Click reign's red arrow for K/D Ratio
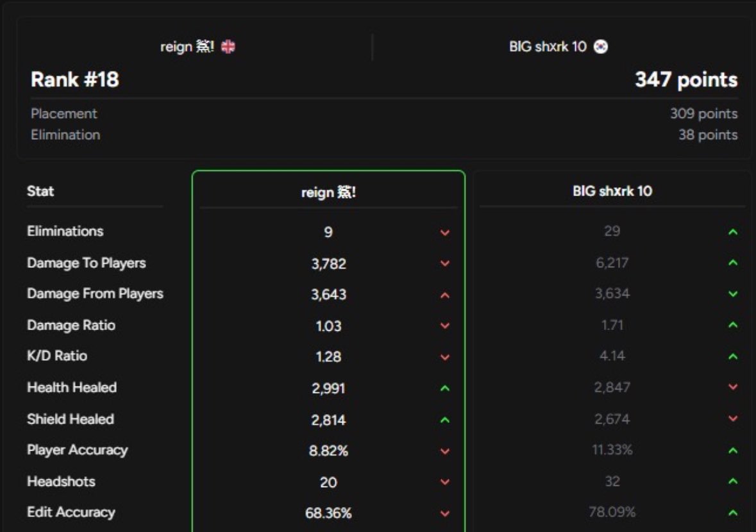 (x=445, y=357)
